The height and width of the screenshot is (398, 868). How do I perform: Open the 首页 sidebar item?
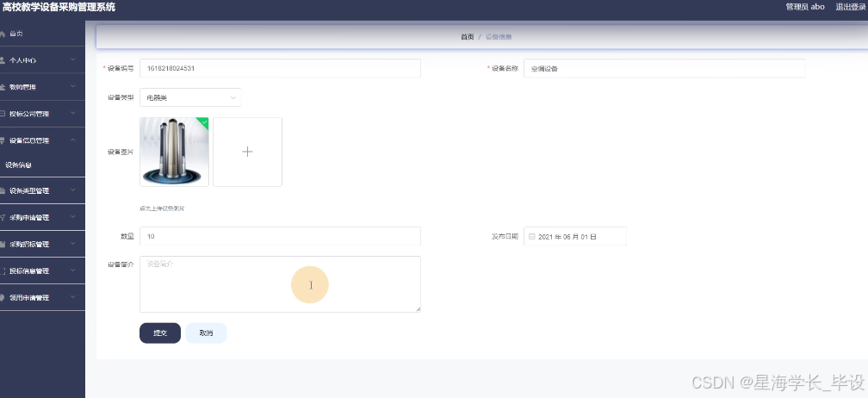pyautogui.click(x=43, y=34)
